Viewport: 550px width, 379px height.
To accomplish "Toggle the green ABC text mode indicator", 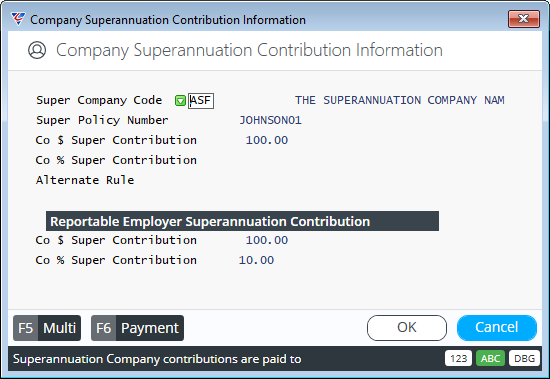I will [x=490, y=359].
